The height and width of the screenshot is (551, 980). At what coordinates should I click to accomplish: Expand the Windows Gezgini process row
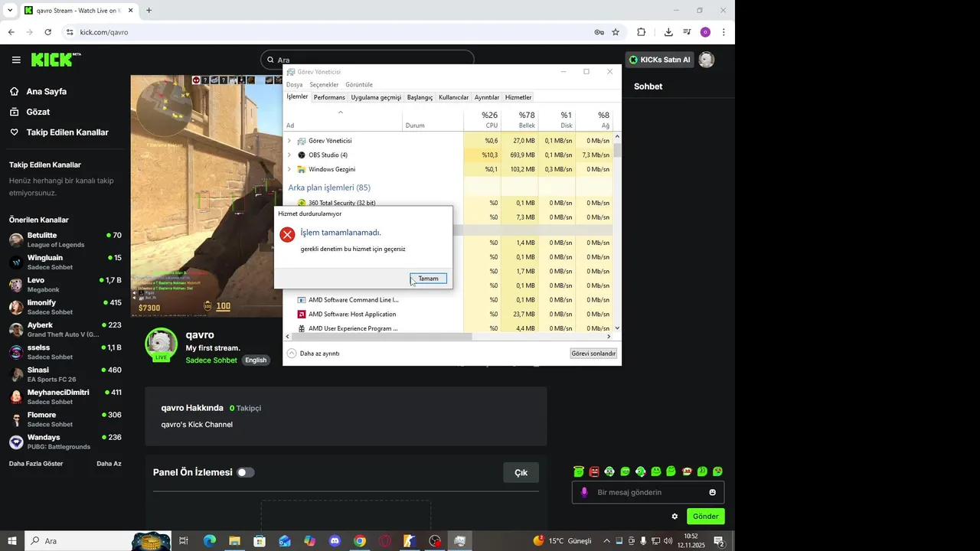tap(289, 169)
